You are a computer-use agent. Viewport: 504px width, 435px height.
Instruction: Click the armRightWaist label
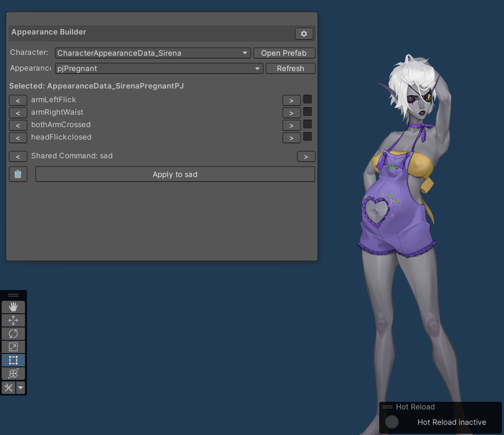(x=57, y=112)
